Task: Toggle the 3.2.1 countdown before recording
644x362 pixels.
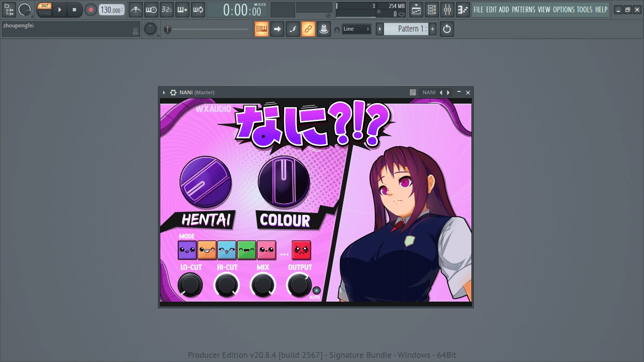Action: point(167,9)
